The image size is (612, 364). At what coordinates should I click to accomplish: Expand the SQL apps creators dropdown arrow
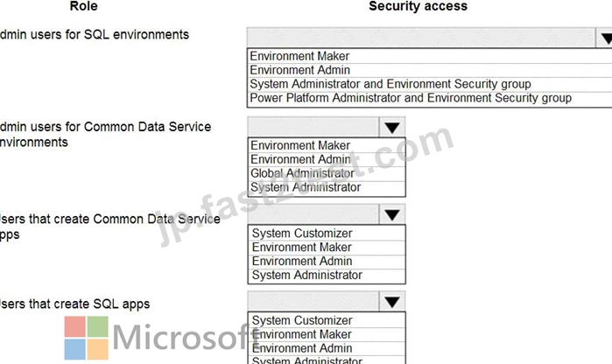coord(392,302)
